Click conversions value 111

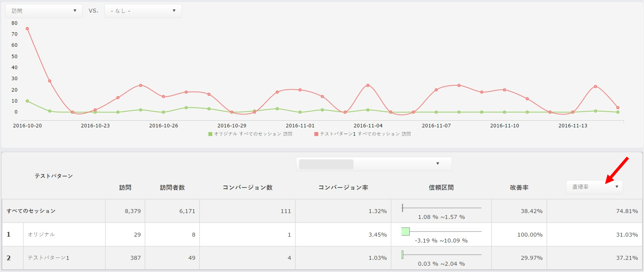pyautogui.click(x=286, y=211)
